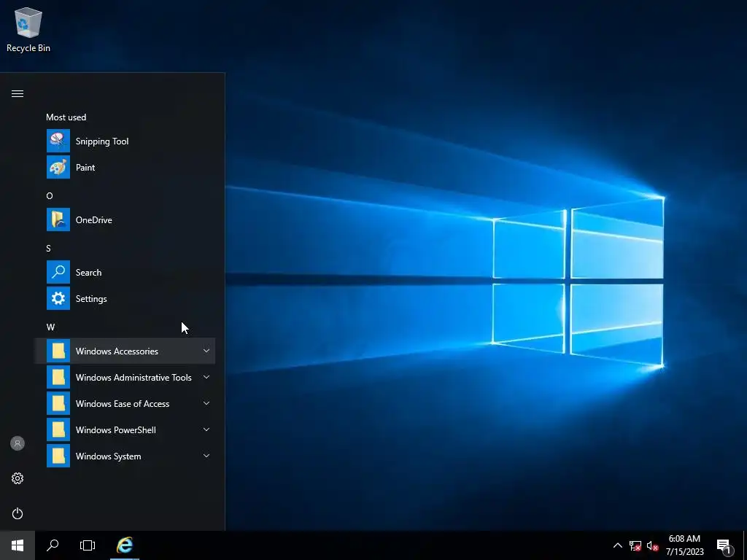The width and height of the screenshot is (747, 560).
Task: Click the letter O section header
Action: (50, 195)
